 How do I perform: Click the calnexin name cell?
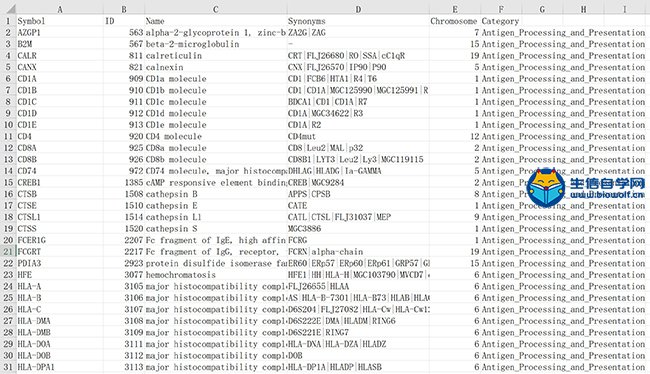[216, 67]
